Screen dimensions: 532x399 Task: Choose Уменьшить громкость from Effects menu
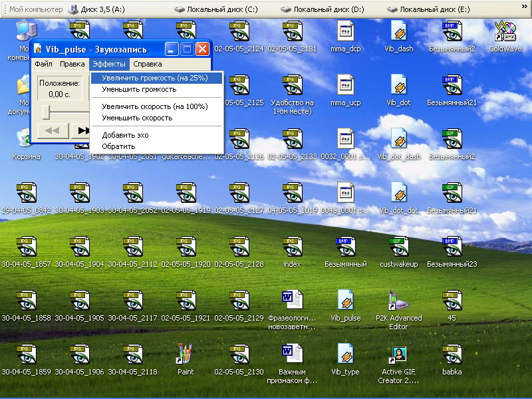tap(156, 90)
